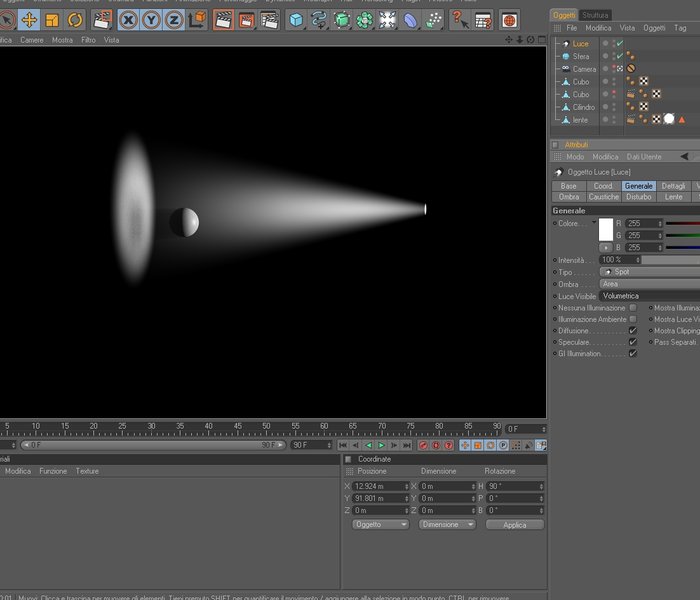This screenshot has width=700, height=600.
Task: Toggle the Speculare checkbox
Action: pos(633,342)
